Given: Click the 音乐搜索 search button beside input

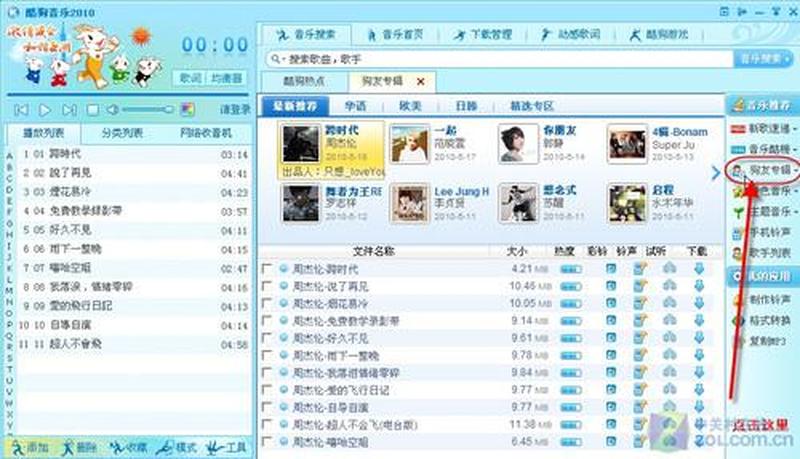Looking at the screenshot, I should tap(763, 59).
